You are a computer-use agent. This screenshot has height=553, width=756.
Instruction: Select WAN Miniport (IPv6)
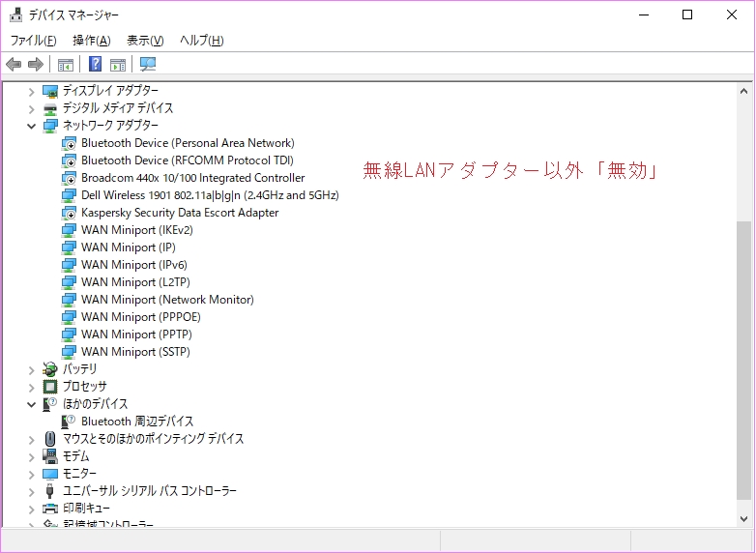134,265
